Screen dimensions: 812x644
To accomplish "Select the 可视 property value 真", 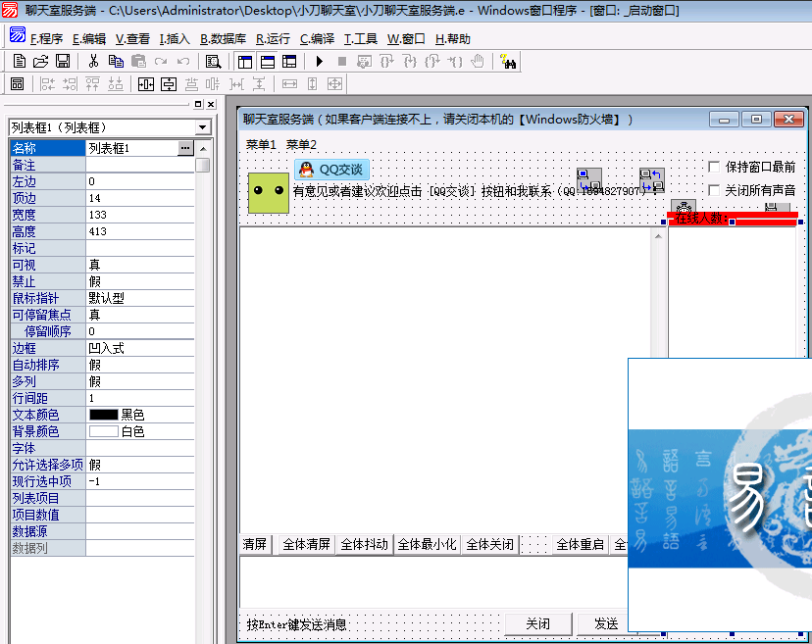I will (x=140, y=265).
